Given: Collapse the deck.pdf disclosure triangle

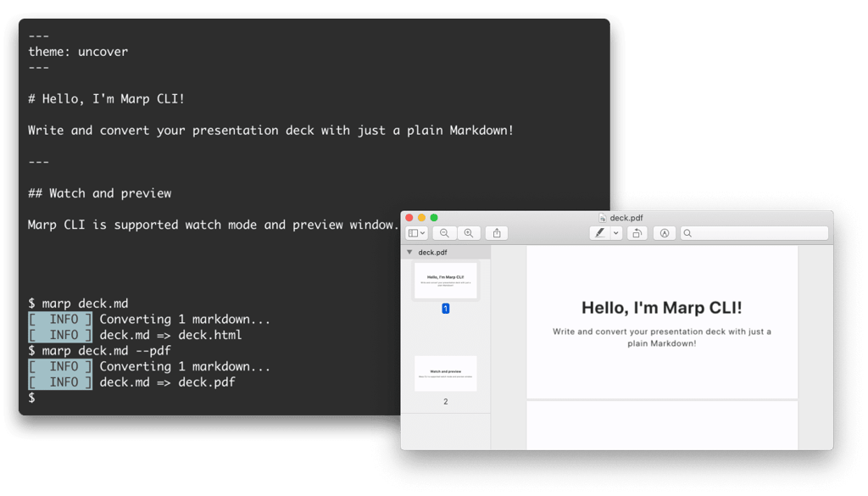Looking at the screenshot, I should pos(410,253).
